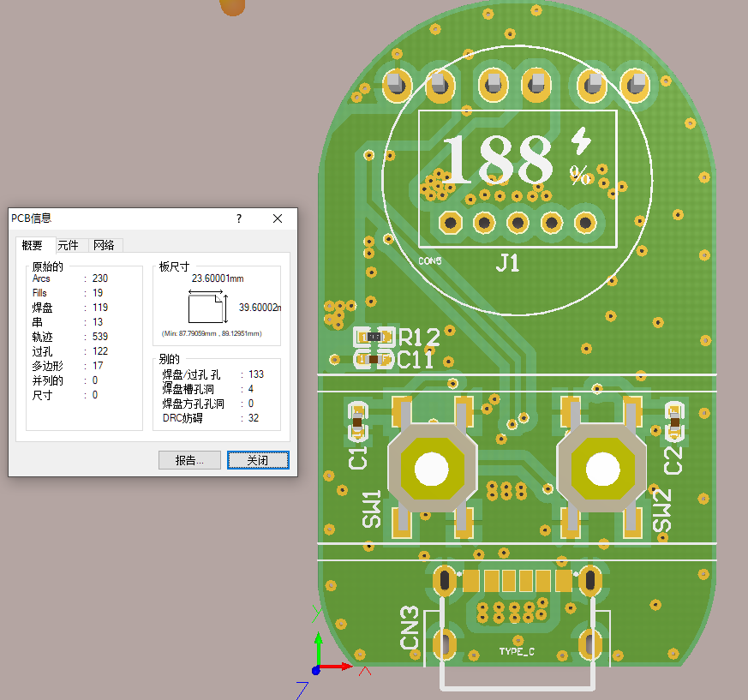The width and height of the screenshot is (748, 700).
Task: Click the board height 39.60002 value
Action: point(260,308)
